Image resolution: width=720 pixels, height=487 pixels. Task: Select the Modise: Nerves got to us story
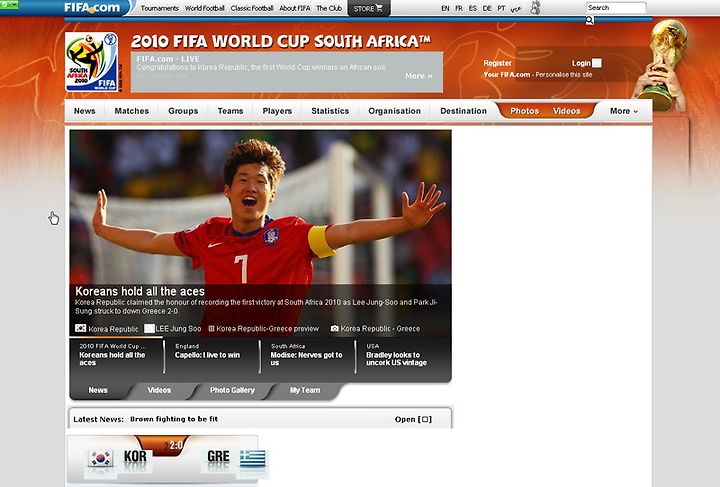click(306, 358)
